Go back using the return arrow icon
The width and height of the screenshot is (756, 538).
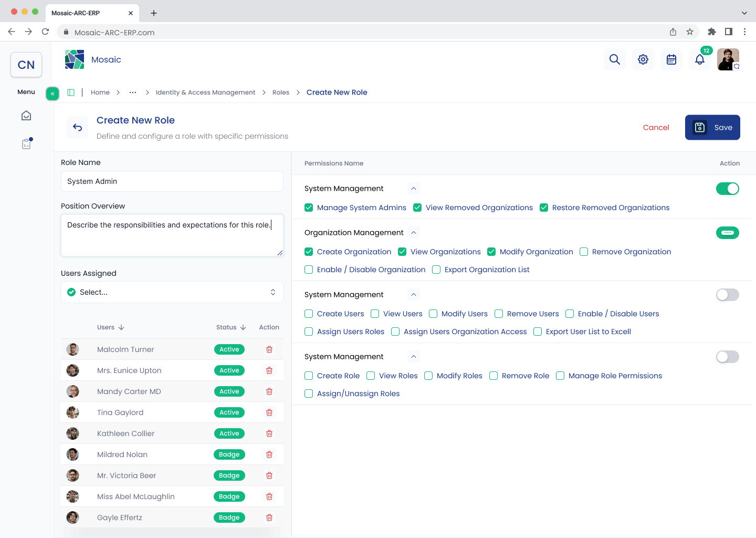click(x=77, y=127)
